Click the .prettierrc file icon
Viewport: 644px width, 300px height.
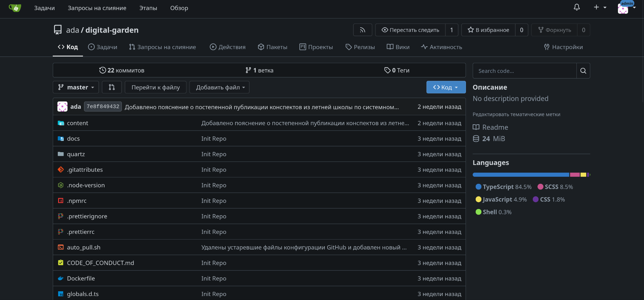point(61,231)
